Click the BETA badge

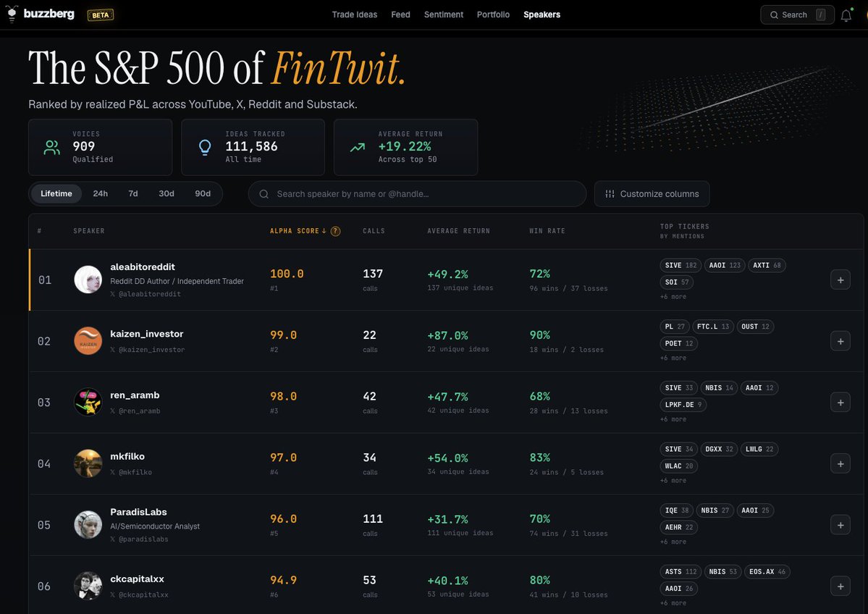pos(100,15)
